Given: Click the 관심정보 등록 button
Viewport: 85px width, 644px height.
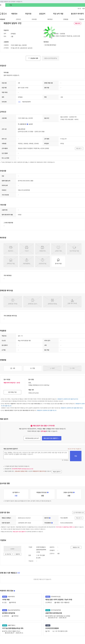Looking at the screenshot, I should [33, 58].
